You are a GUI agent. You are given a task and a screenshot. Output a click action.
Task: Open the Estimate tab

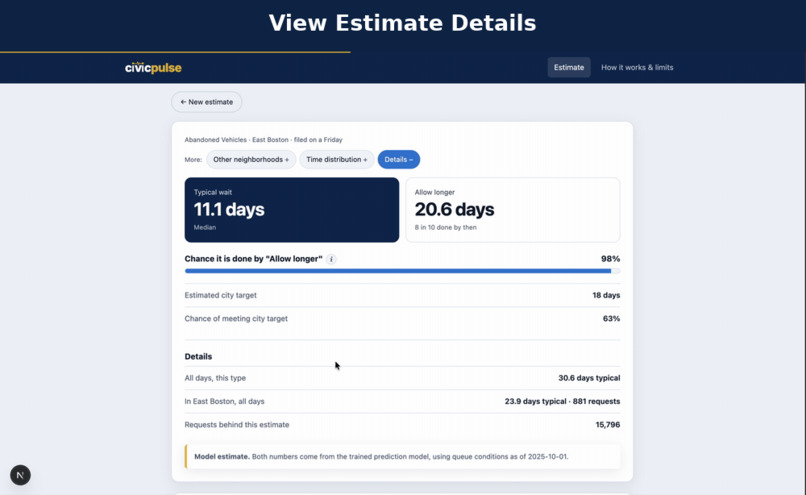[x=569, y=67]
